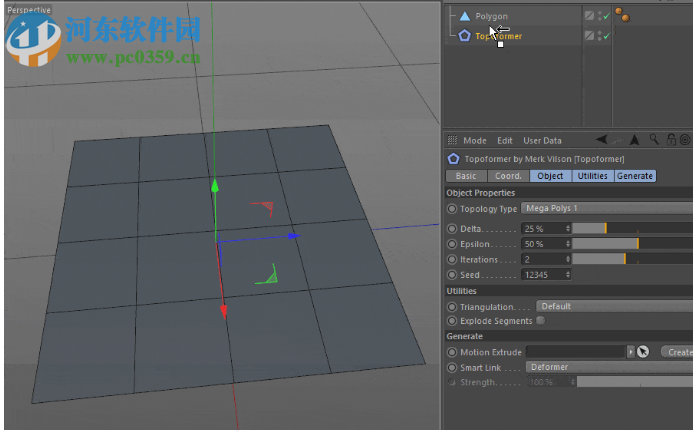The height and width of the screenshot is (430, 693).
Task: Switch to the Coord. tab
Action: (507, 176)
